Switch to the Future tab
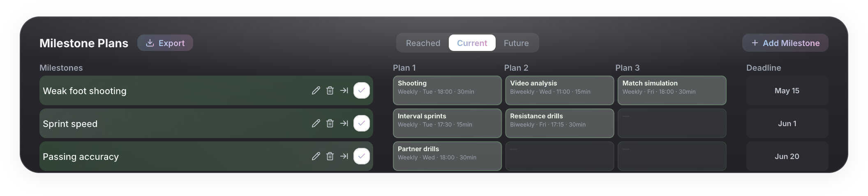868x196 pixels. (516, 43)
